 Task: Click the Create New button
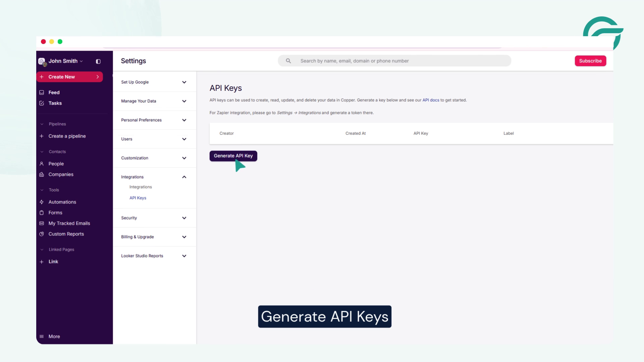(x=69, y=77)
